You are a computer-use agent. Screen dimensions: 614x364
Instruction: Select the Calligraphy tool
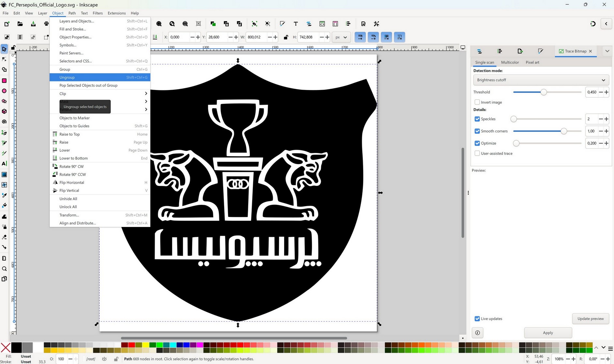coord(4,153)
